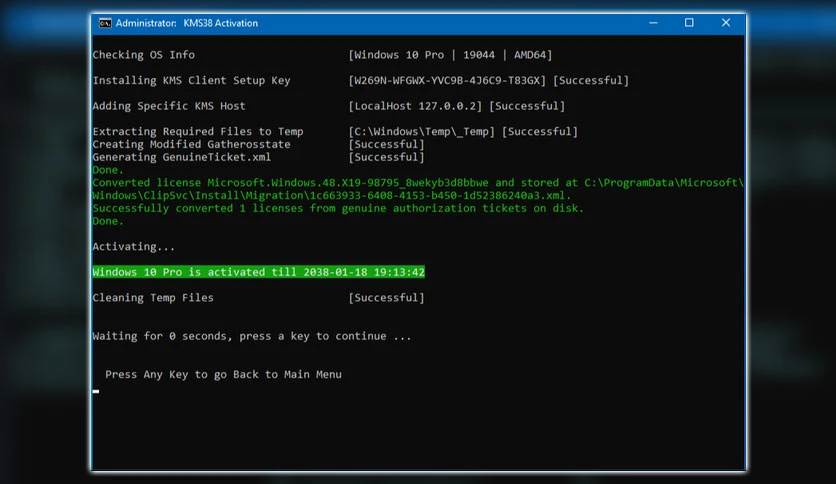Click the ClipSvc\Install\Migration xml path line
836x484 pixels.
pos(332,196)
